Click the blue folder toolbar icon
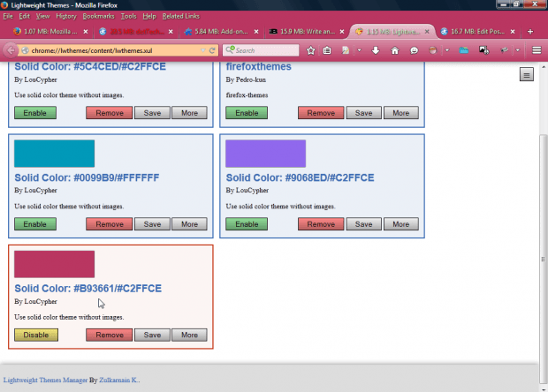Screen dimensions: 548x392 tap(464, 50)
